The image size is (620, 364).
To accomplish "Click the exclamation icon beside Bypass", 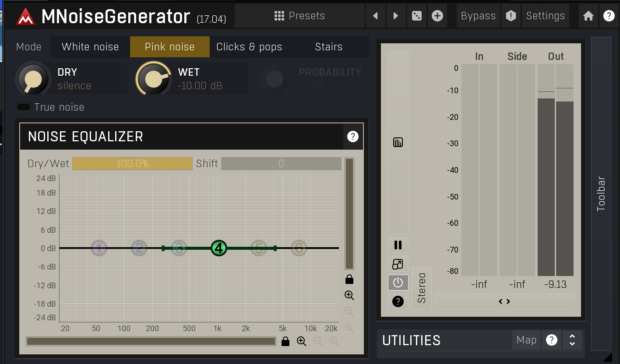I will coord(511,16).
